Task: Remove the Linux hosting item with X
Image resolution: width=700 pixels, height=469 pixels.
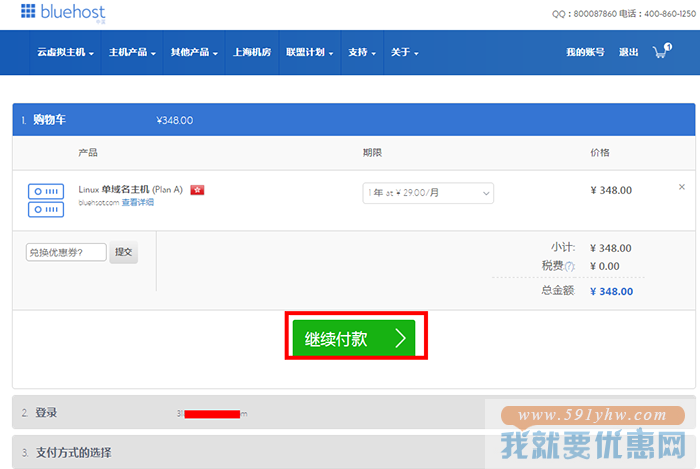Action: tap(682, 187)
